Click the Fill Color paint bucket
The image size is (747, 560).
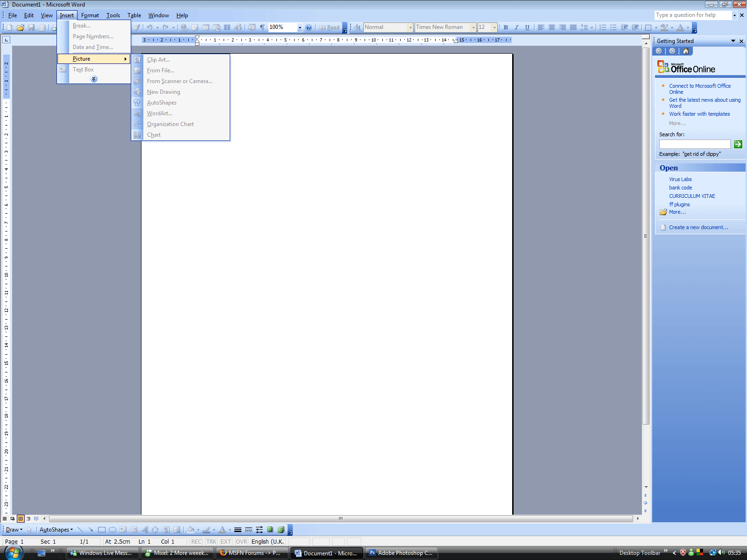coord(190,530)
